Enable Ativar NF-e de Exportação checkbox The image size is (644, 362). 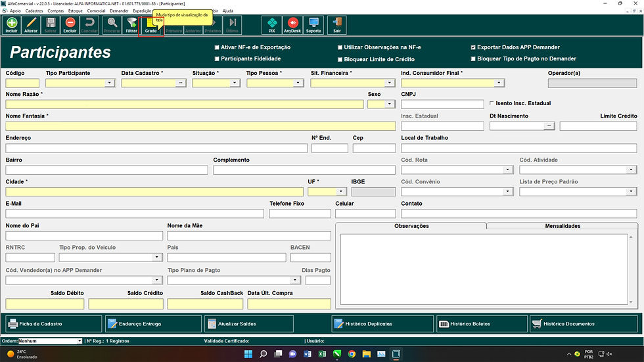point(217,47)
